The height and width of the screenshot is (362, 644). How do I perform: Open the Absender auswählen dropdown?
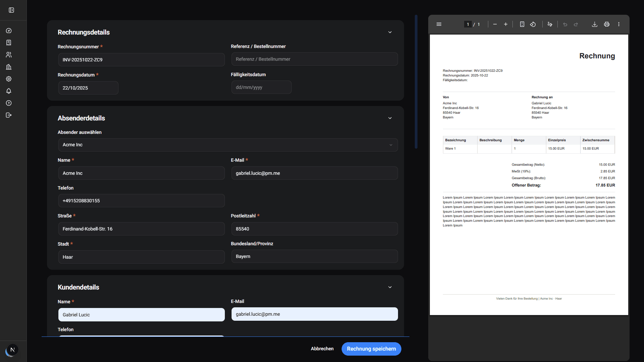228,145
